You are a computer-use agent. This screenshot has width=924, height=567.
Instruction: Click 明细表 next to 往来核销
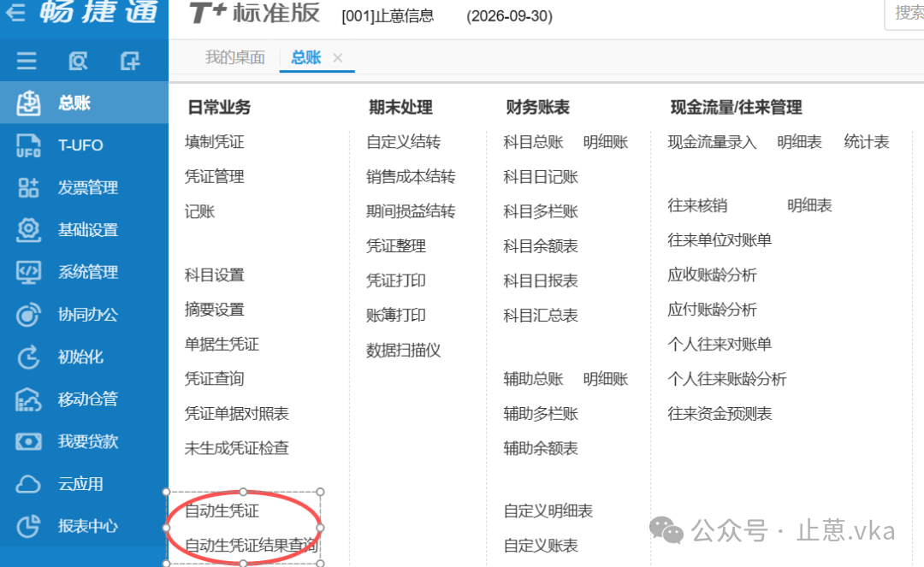[809, 205]
